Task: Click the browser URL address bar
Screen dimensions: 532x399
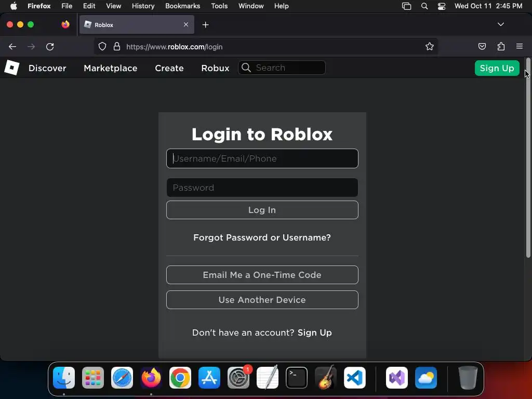Action: pos(265,46)
